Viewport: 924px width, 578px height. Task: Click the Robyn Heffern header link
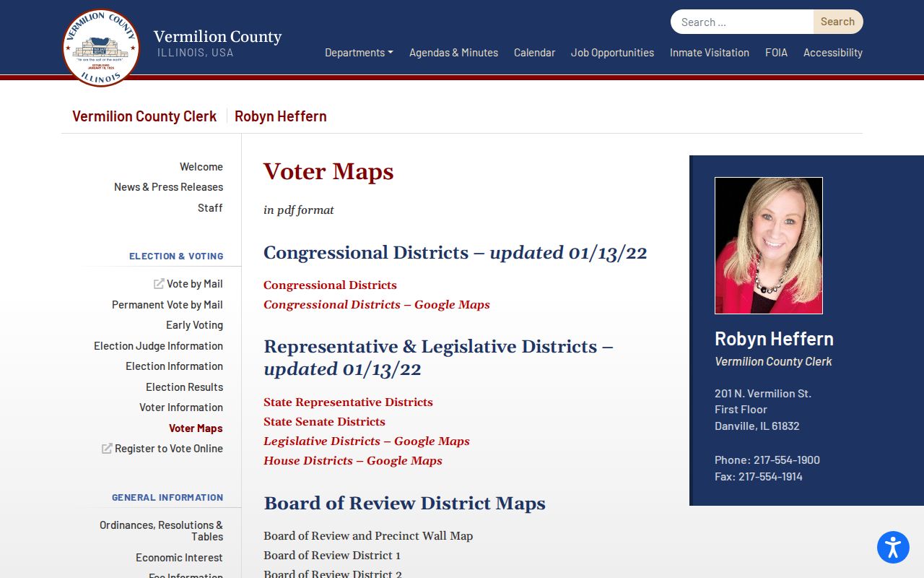[x=281, y=116]
